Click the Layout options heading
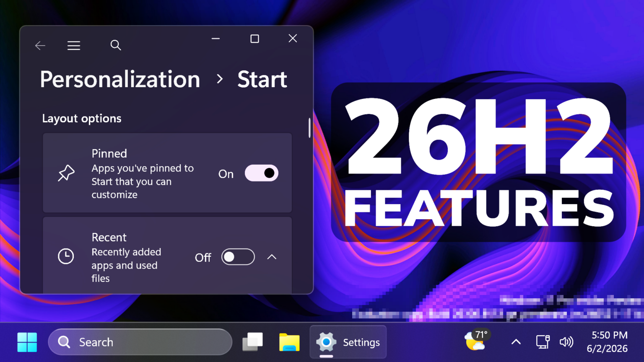The image size is (644, 362). pyautogui.click(x=82, y=119)
